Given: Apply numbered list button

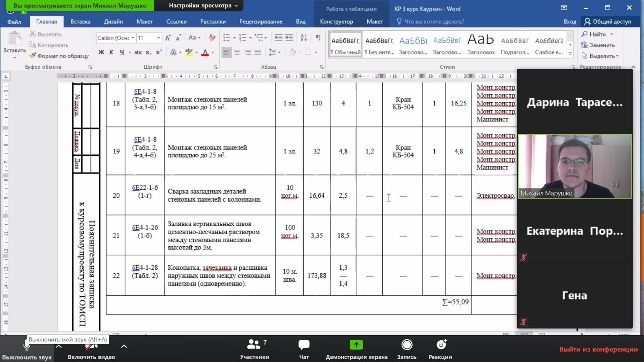Looking at the screenshot, I should (x=242, y=38).
